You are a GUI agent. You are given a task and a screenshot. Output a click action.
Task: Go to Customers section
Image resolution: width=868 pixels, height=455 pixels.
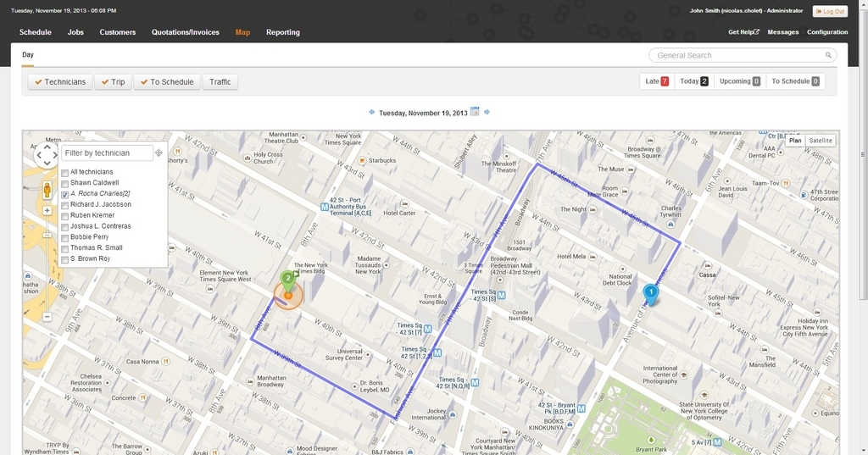point(117,32)
